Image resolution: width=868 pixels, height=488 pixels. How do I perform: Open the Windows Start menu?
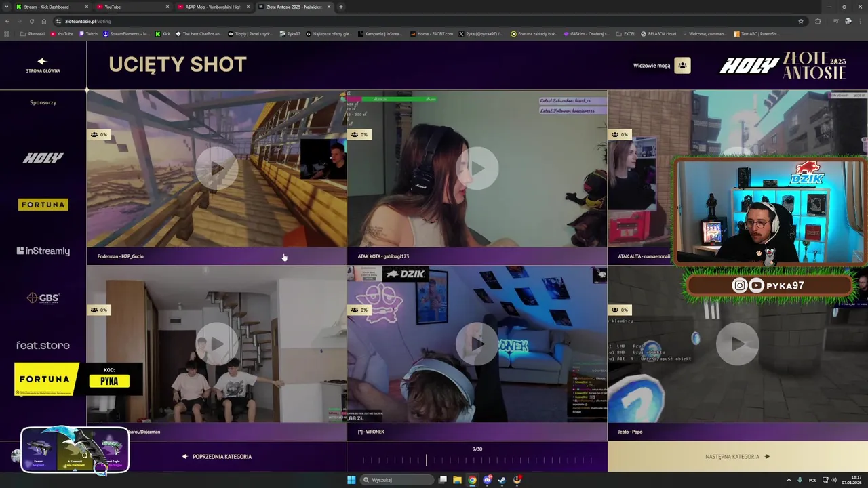click(x=351, y=480)
